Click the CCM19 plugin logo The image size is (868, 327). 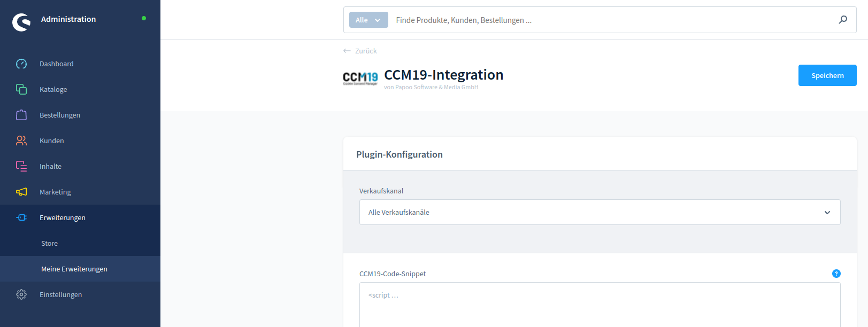click(x=360, y=79)
